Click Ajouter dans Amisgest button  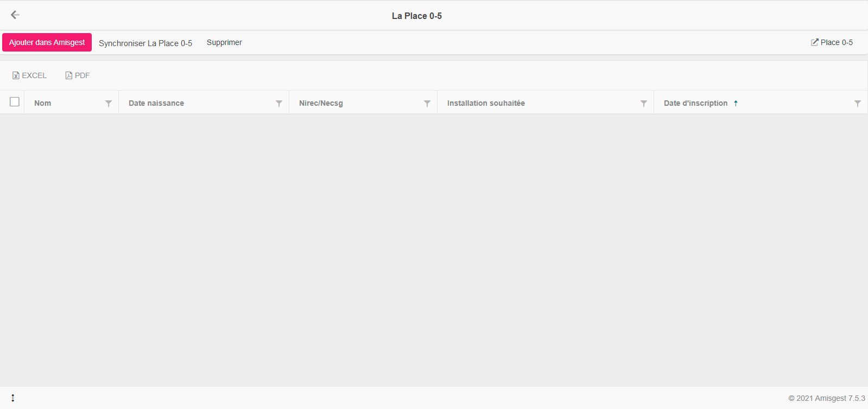pos(47,42)
